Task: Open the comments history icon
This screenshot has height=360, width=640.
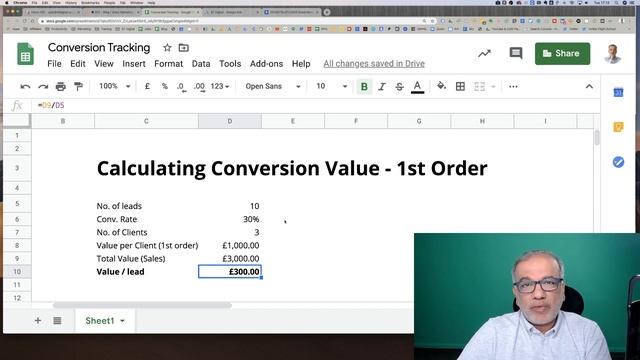Action: [516, 53]
